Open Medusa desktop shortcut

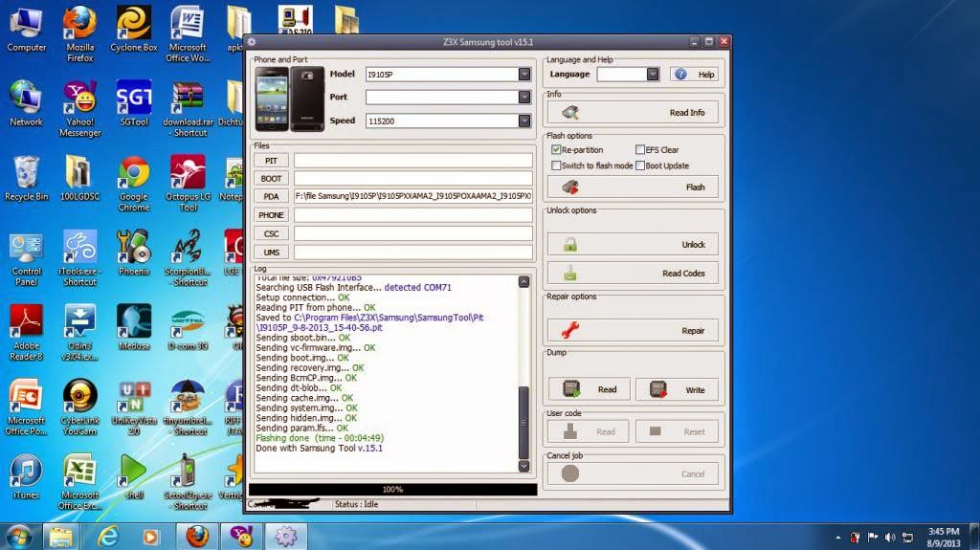click(134, 326)
